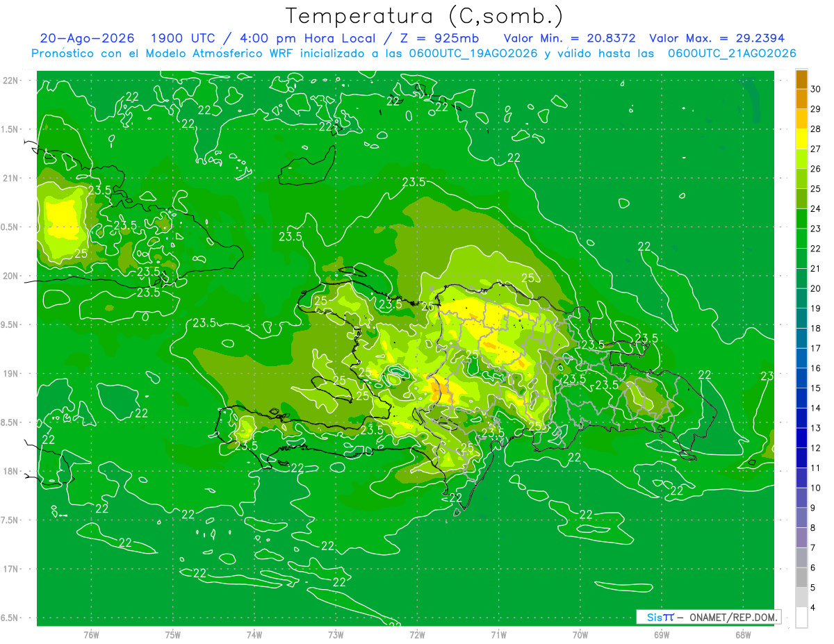Click the 4 value on the color scale
The height and width of the screenshot is (644, 834).
814,607
